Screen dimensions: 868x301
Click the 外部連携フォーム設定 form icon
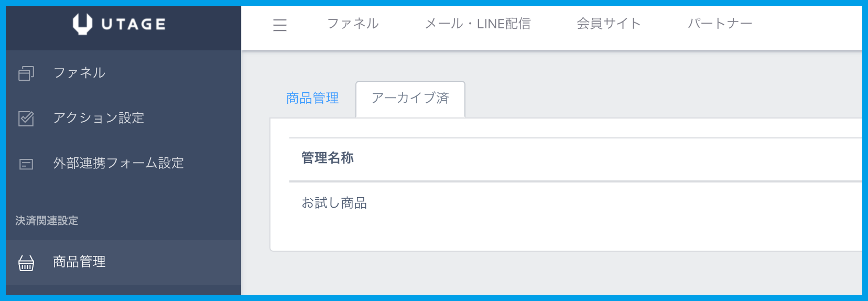coord(26,164)
